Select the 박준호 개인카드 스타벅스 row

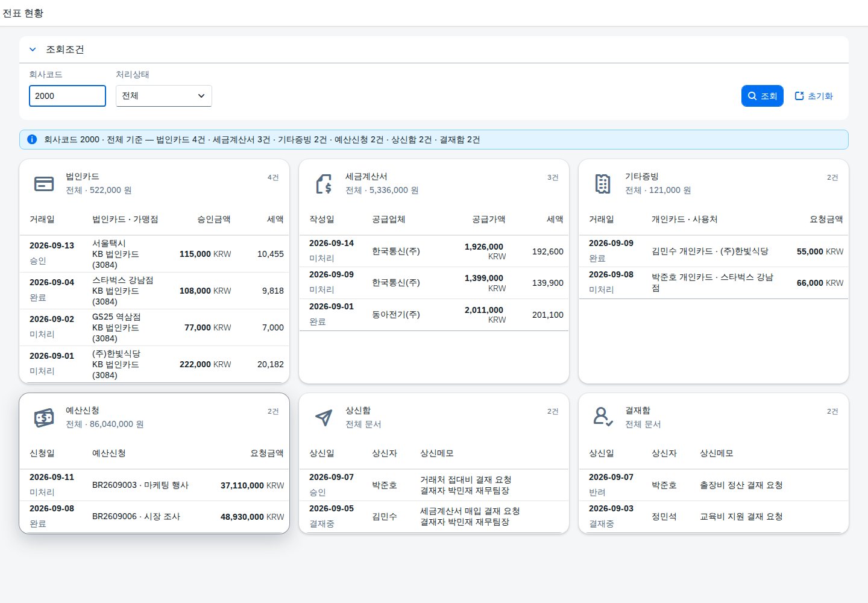[714, 283]
